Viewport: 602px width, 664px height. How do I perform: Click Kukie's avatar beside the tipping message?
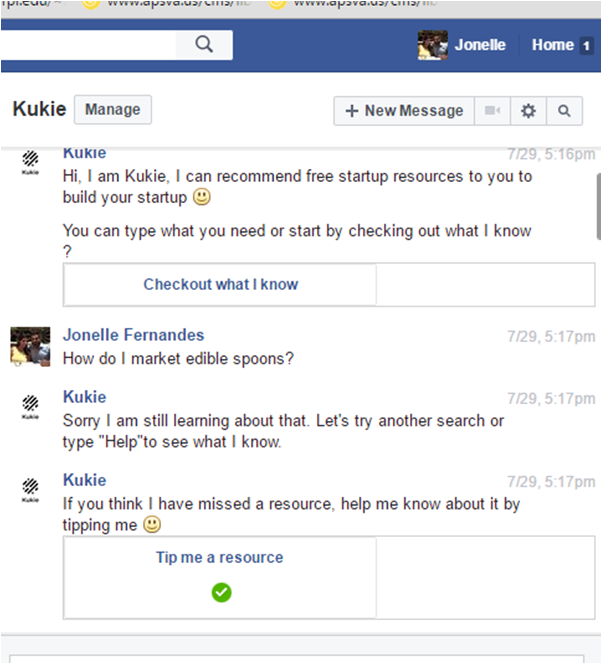tap(30, 490)
